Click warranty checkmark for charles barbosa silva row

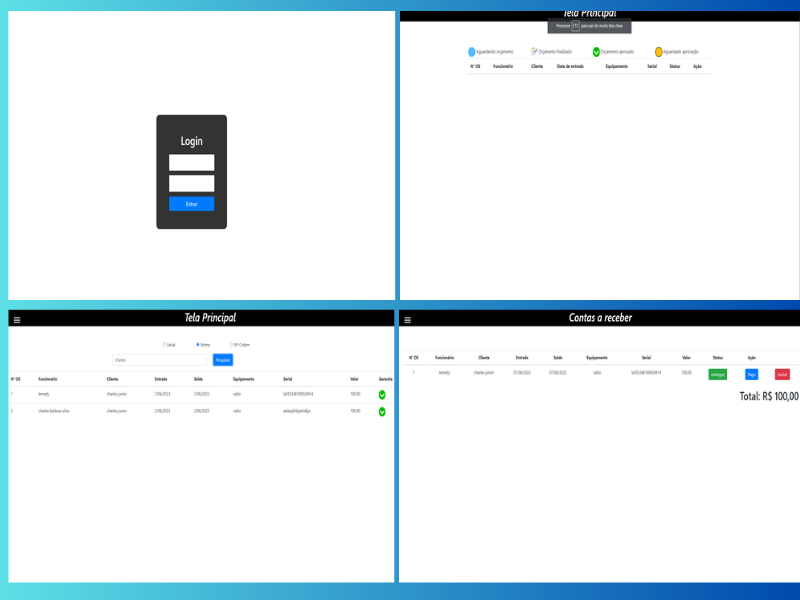coord(382,411)
